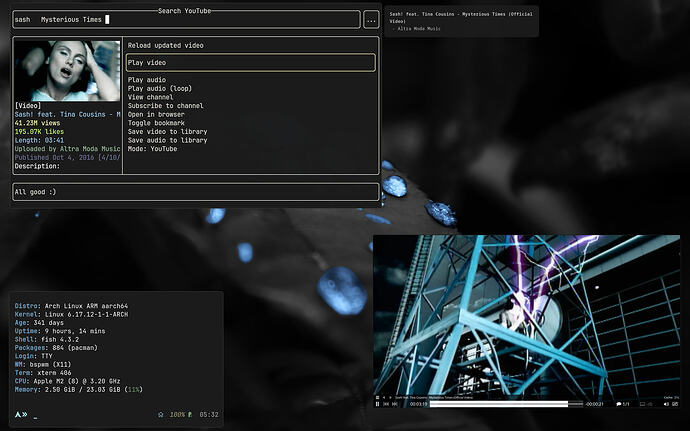Switch the 'Mode: YouTube' setting
The image size is (690, 431).
(152, 149)
